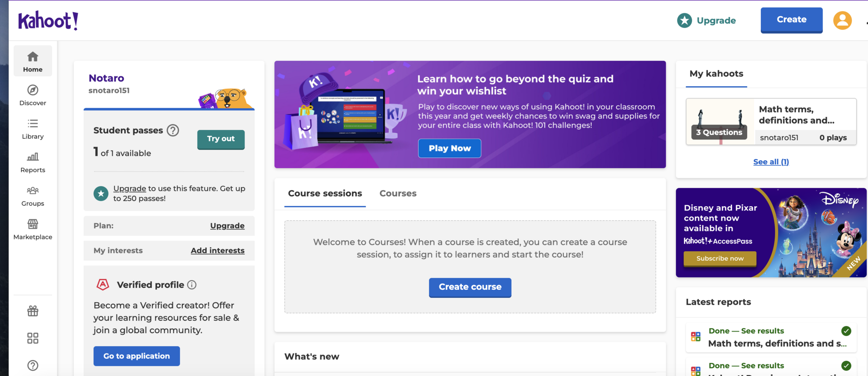Screen dimensions: 868x376
Task: Click Subscribe now on Disney banner
Action: click(720, 258)
